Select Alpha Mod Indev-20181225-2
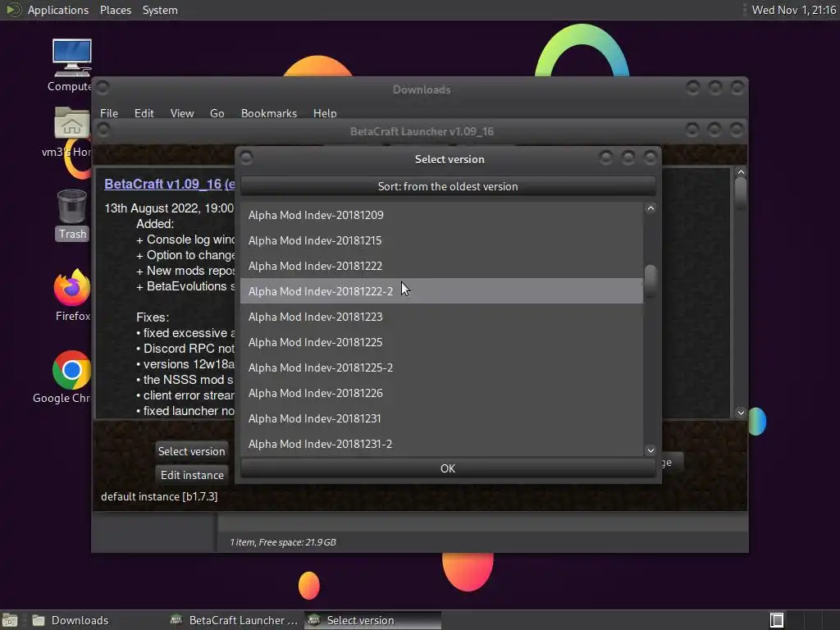The image size is (840, 630). coord(441,367)
